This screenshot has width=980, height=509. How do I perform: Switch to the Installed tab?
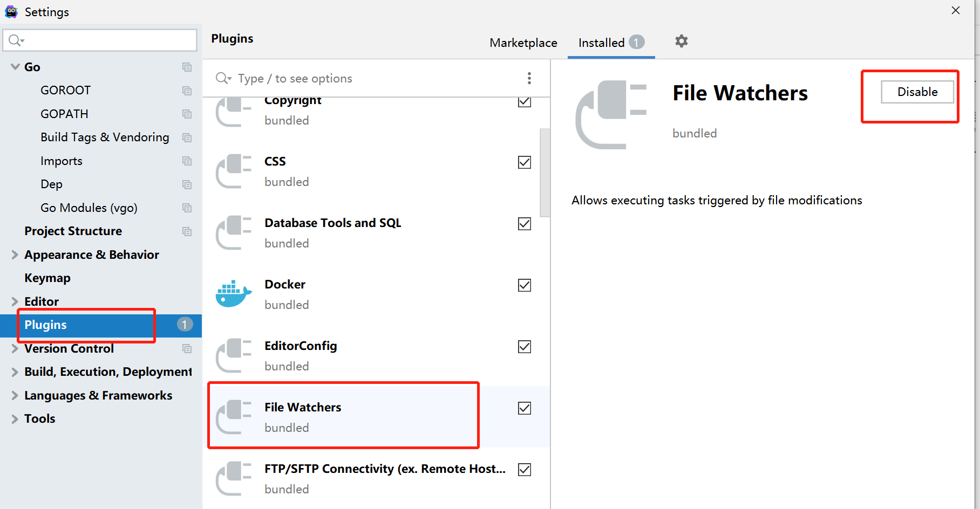point(611,43)
